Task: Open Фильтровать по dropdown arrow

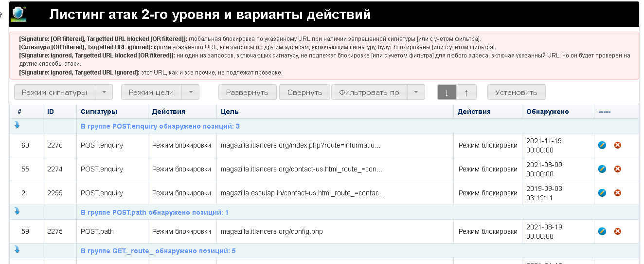Action: point(416,93)
